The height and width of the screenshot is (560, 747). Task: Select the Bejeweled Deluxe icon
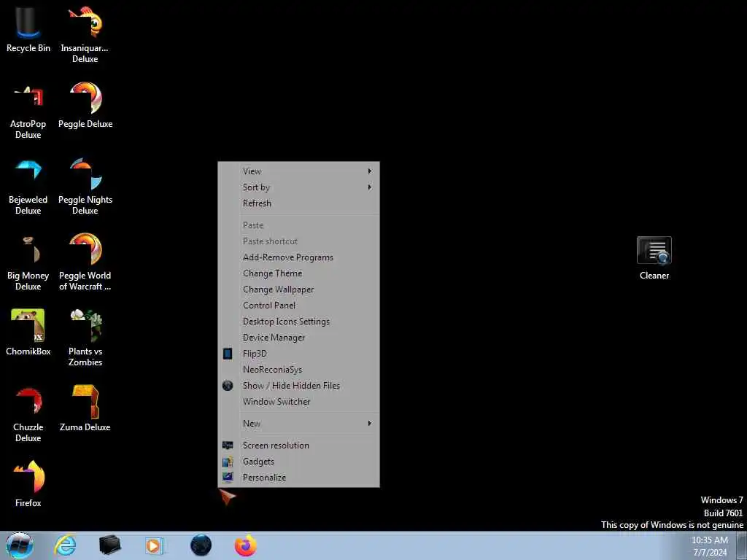[28, 187]
